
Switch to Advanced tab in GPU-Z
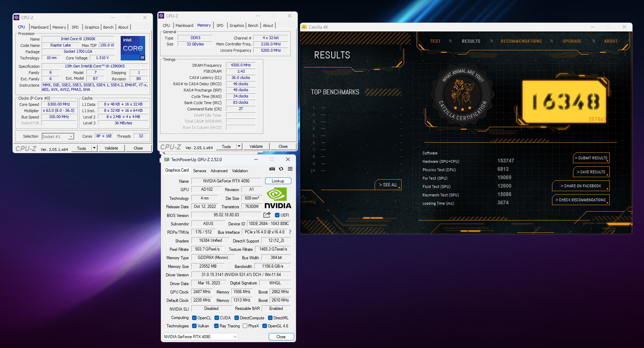click(219, 171)
